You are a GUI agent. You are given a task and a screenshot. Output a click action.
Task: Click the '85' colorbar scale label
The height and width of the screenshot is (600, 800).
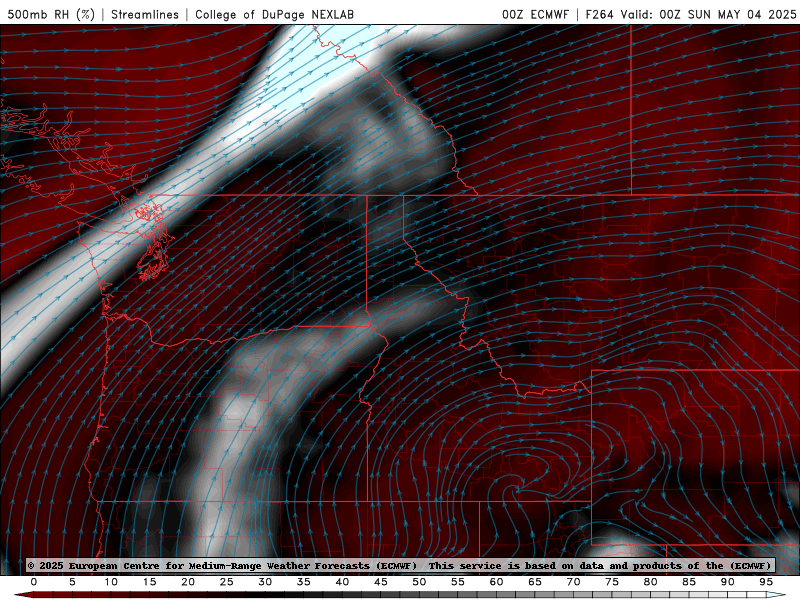689,582
